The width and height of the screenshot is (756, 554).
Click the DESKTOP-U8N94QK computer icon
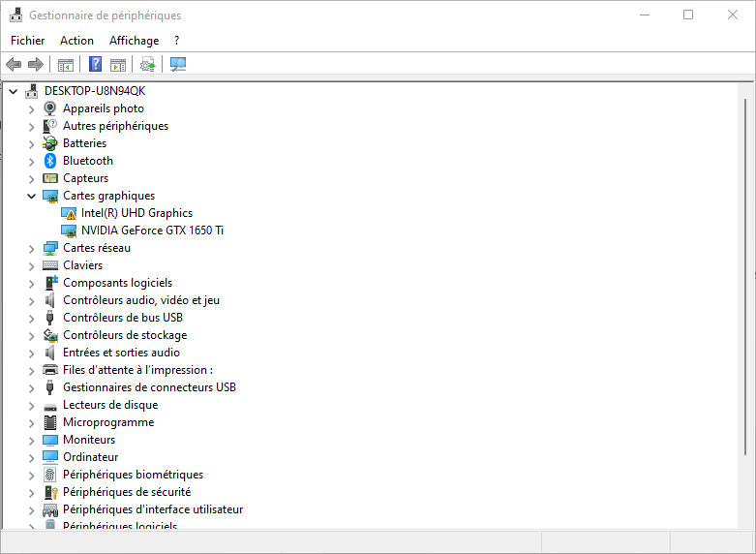[x=32, y=91]
